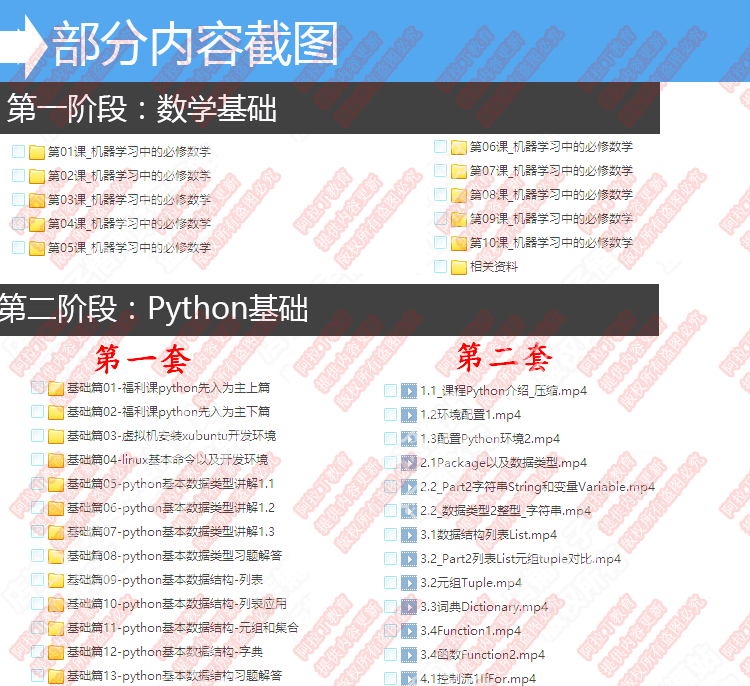Tick checkbox for 1.2环境配置1.mp4
This screenshot has width=750, height=686.
[390, 414]
